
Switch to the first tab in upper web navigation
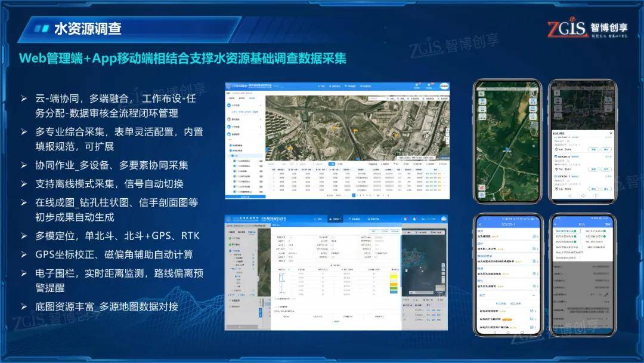[323, 86]
